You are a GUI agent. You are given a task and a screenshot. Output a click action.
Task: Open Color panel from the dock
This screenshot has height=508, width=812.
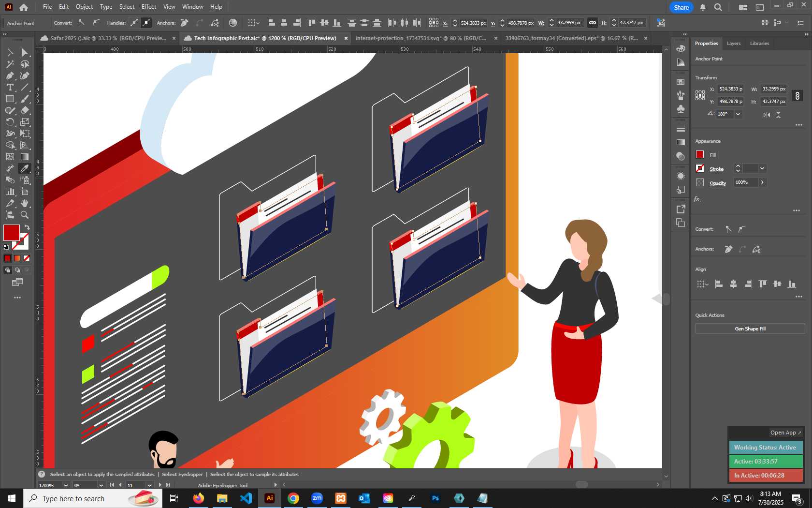(x=681, y=48)
